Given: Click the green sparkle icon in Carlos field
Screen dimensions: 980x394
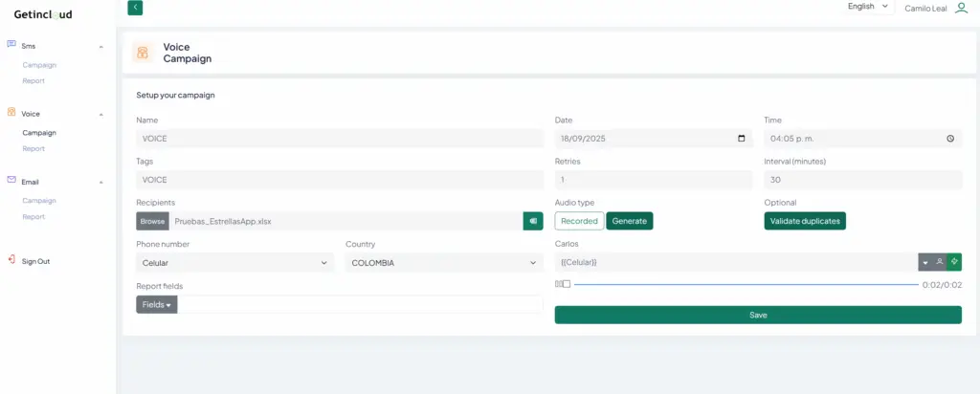Looking at the screenshot, I should [x=954, y=262].
